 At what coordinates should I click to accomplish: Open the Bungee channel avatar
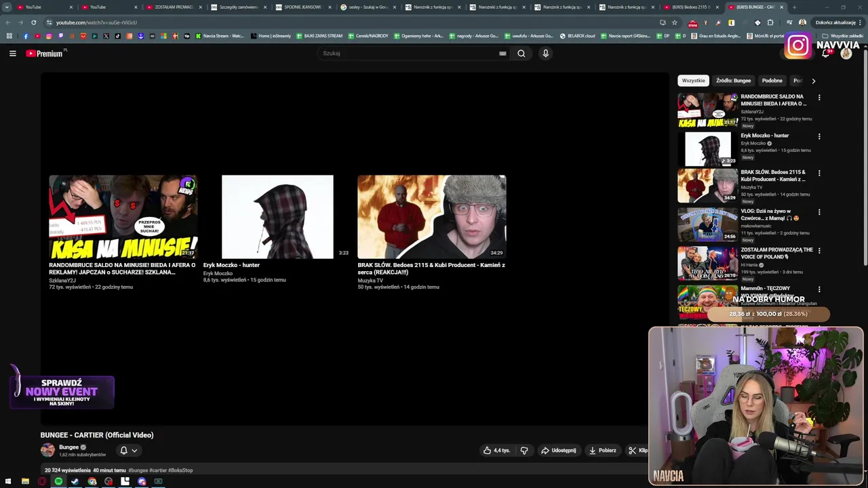click(47, 450)
